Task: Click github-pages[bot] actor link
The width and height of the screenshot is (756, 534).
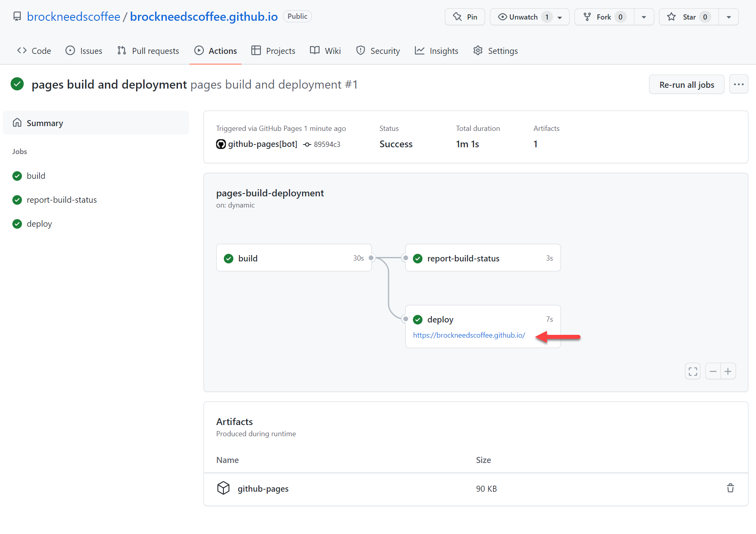Action: click(x=263, y=144)
